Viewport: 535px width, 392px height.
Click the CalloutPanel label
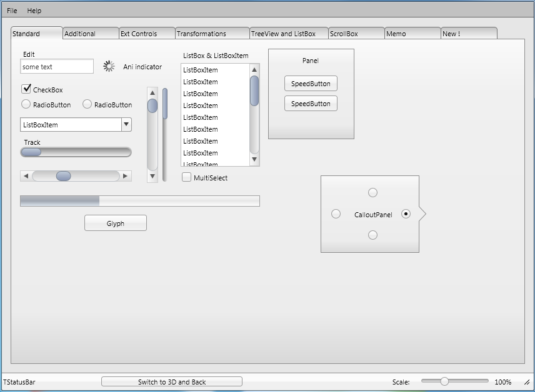(x=373, y=215)
